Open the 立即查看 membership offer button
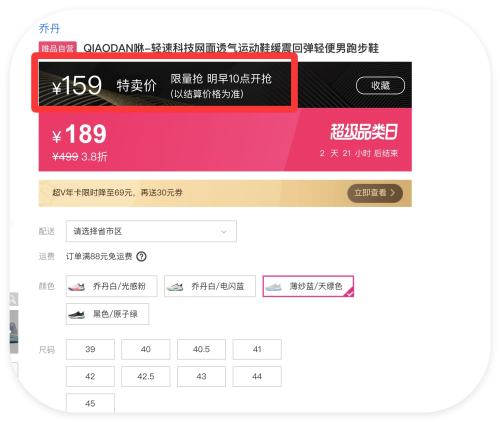Screen dimensions: 500x422 [x=375, y=193]
